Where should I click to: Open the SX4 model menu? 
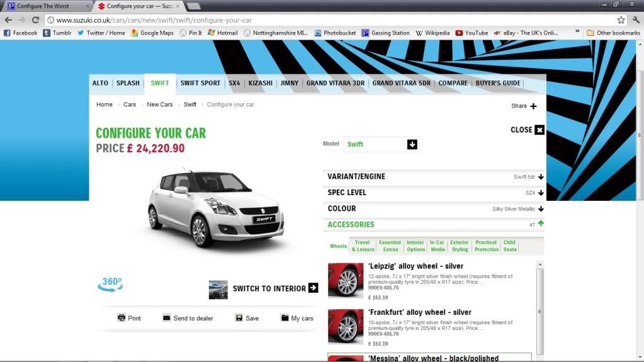[x=235, y=83]
